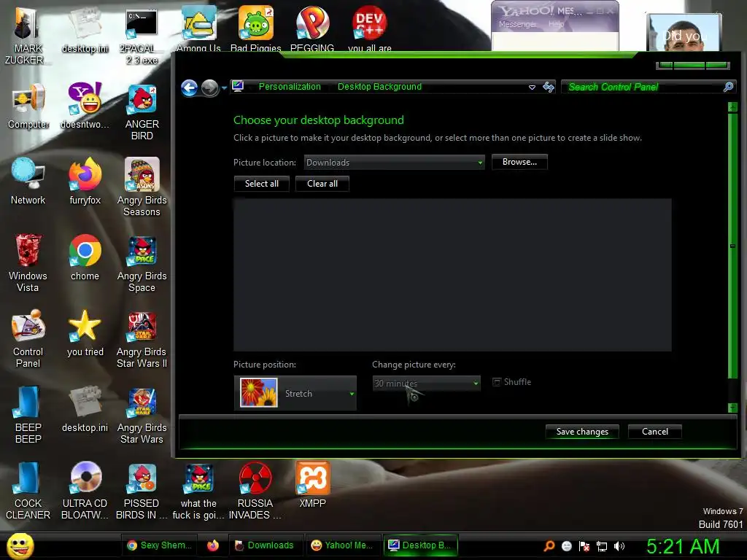Open the Control Panel desktop icon
Screen dimensions: 747x560
coord(28,338)
